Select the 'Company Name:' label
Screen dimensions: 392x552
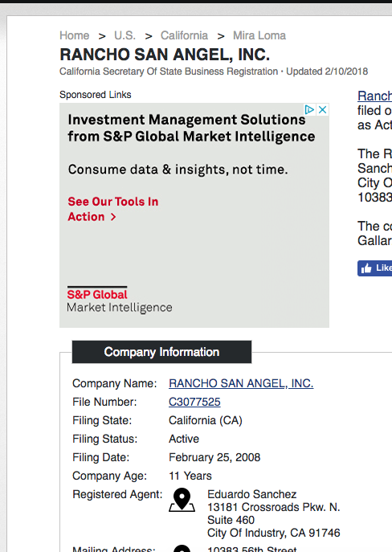coord(115,383)
